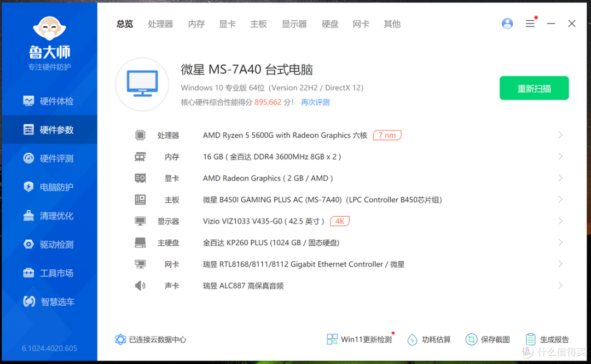Expand the 主硬盘 row chevron
The width and height of the screenshot is (591, 364).
pyautogui.click(x=560, y=242)
